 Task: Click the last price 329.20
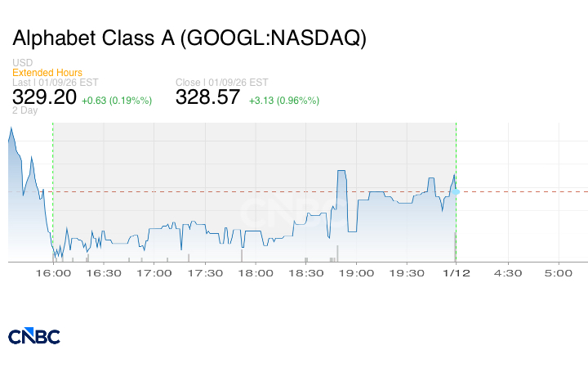tap(44, 97)
